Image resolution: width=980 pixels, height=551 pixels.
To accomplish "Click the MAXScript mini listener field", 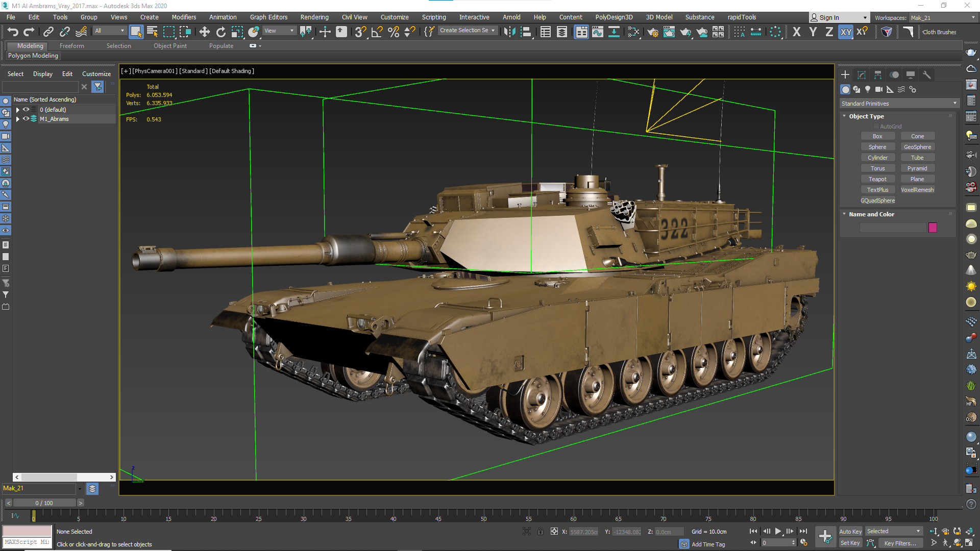I will click(27, 542).
